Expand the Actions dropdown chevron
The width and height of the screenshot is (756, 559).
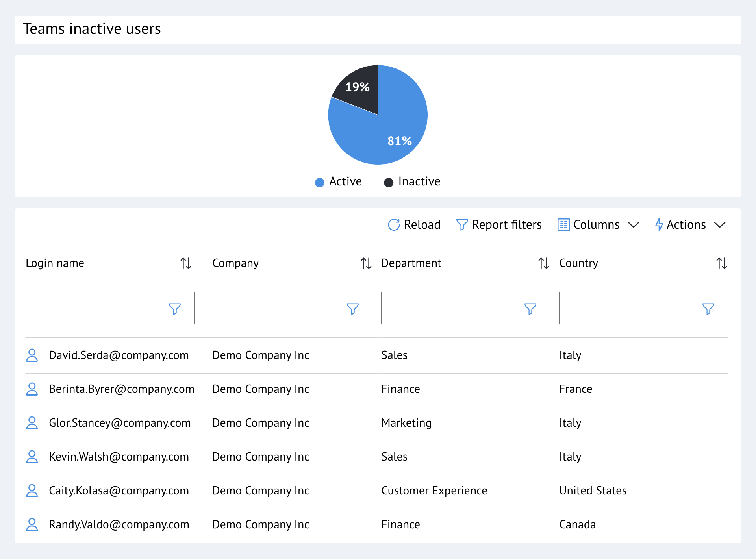pos(721,225)
